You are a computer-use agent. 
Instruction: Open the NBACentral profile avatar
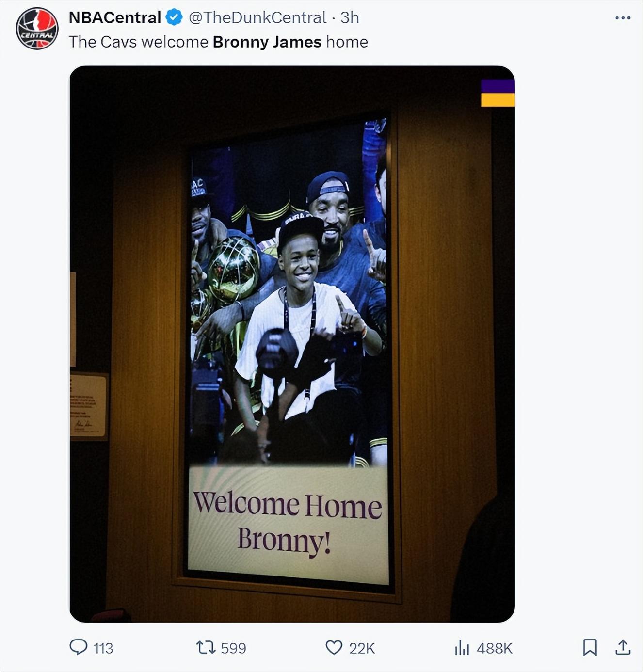[x=37, y=29]
